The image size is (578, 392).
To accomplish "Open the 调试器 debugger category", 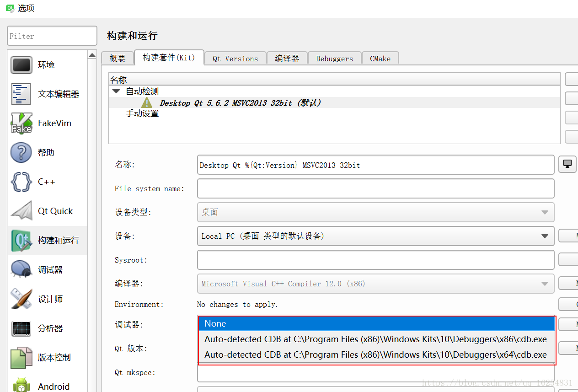I will tap(47, 270).
